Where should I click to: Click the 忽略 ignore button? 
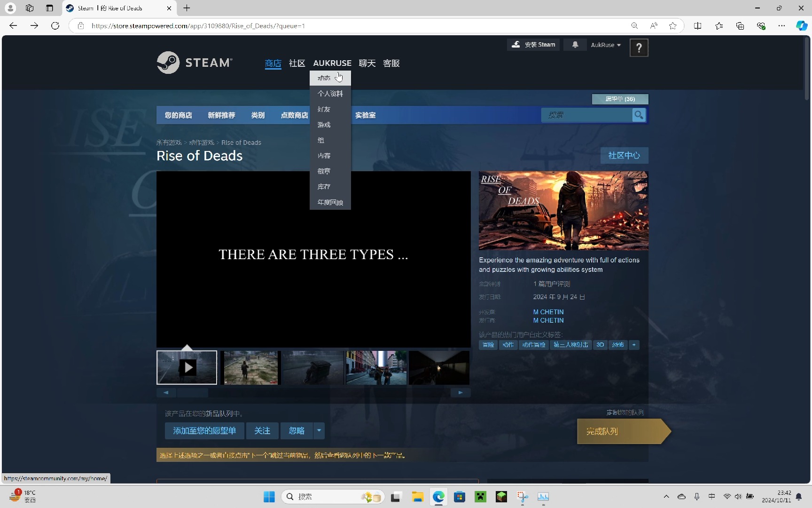297,430
